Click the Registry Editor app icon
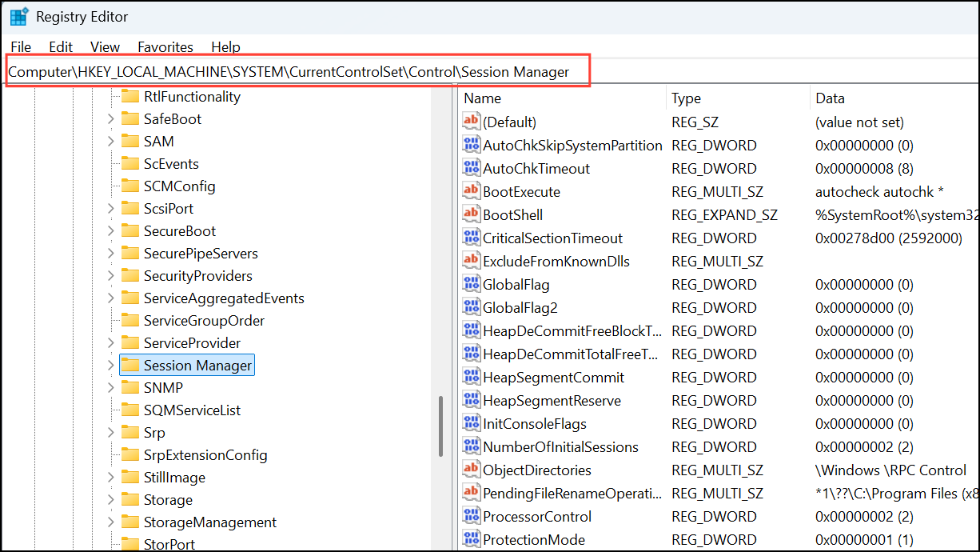 coord(19,17)
